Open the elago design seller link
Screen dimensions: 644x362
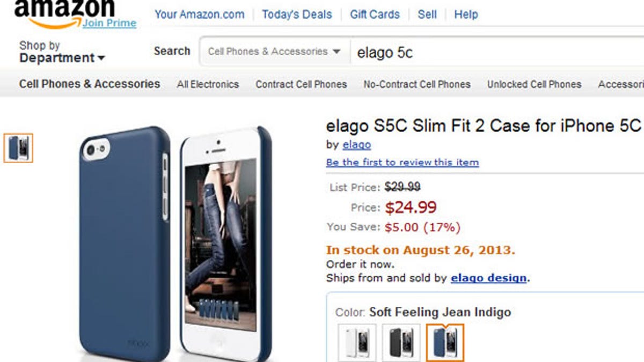pyautogui.click(x=488, y=278)
